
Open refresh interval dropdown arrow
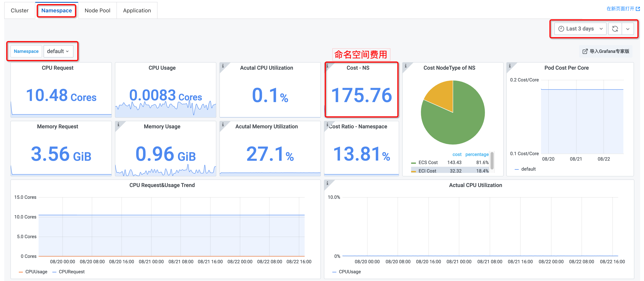click(627, 29)
